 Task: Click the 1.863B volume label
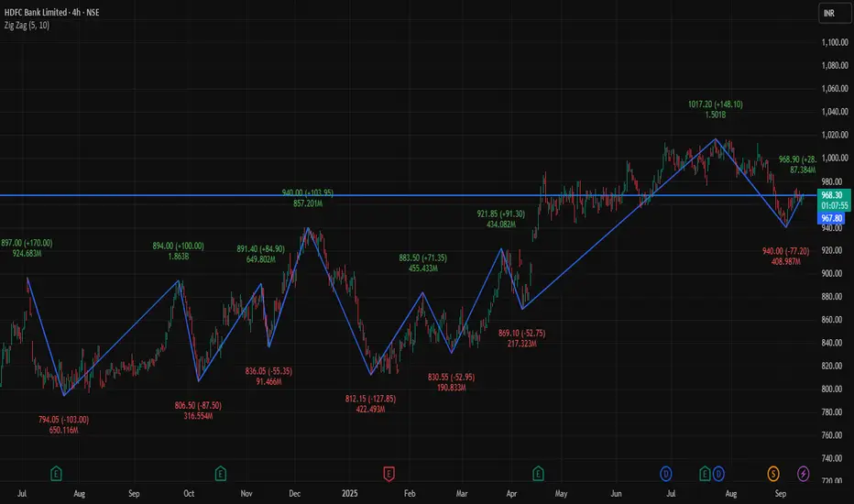coord(178,257)
